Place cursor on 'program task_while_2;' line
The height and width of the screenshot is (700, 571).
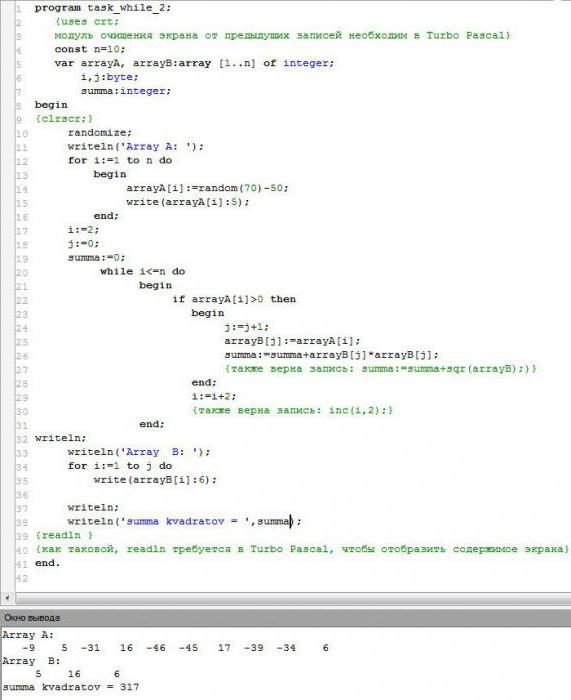[x=103, y=8]
